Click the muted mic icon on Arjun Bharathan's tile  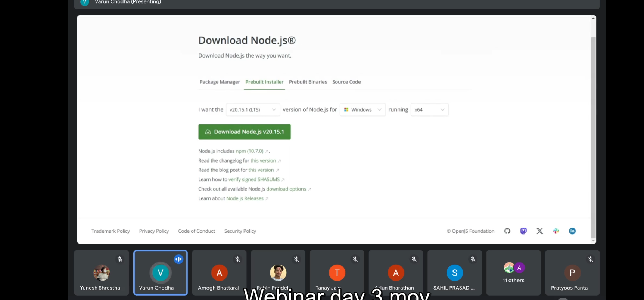tap(414, 259)
